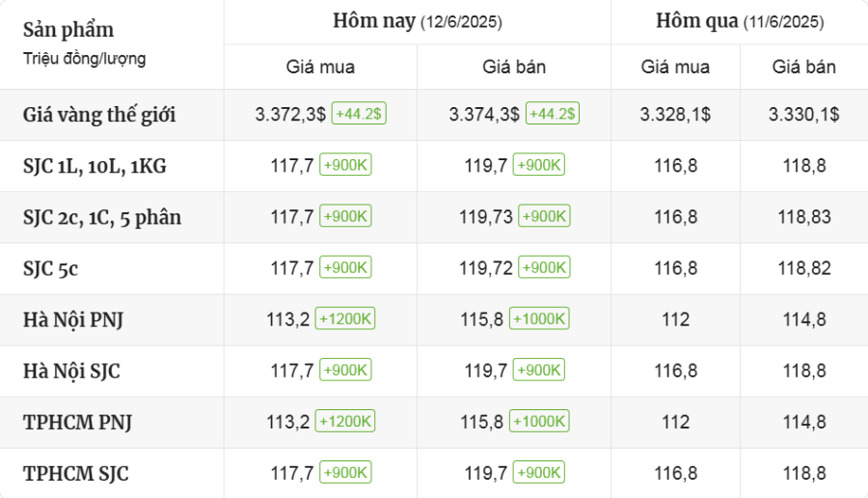
Task: Select the "Hà Nội SJC" product name
Action: coord(71,371)
